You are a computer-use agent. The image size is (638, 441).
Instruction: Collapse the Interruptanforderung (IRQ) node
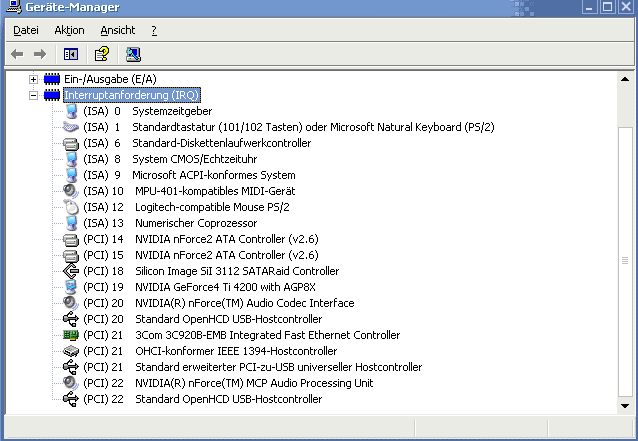[x=33, y=95]
